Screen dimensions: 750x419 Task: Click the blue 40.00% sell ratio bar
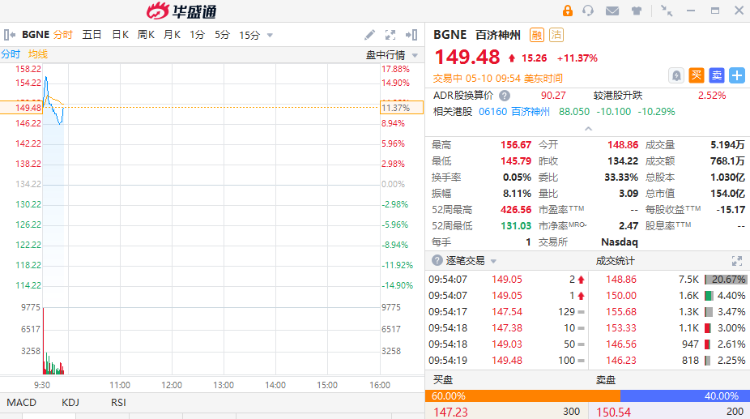coord(685,396)
